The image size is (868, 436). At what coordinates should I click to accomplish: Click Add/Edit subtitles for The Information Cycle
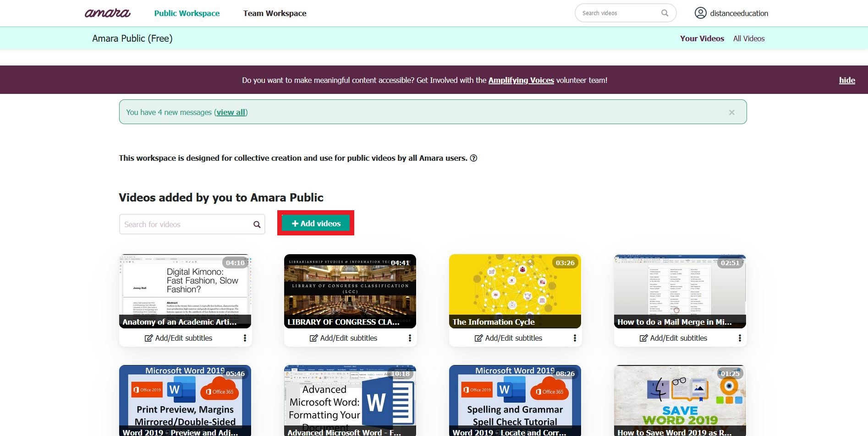[x=508, y=338]
